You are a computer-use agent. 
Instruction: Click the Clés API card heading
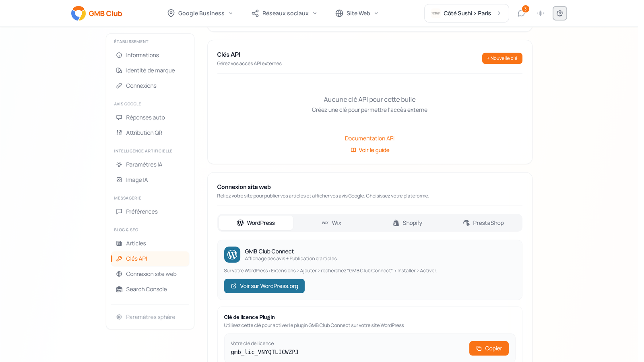click(x=229, y=55)
